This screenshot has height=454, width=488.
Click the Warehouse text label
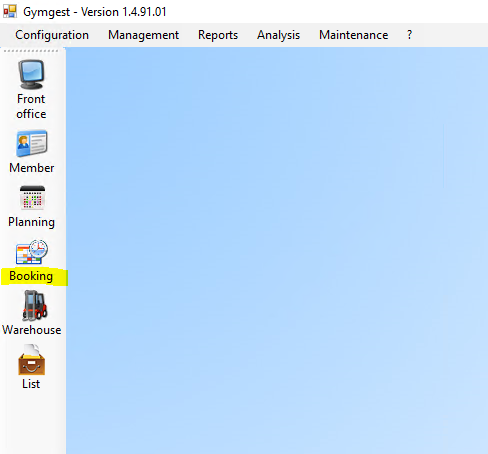pyautogui.click(x=32, y=330)
